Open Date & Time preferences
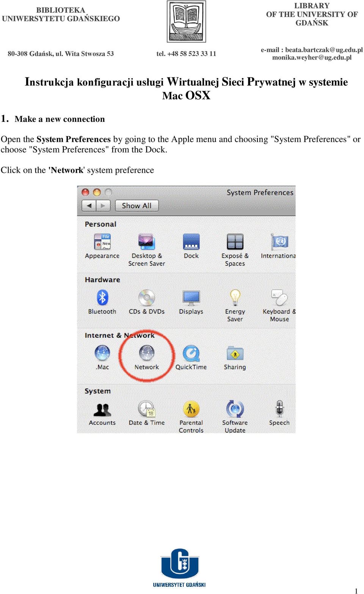 [146, 413]
